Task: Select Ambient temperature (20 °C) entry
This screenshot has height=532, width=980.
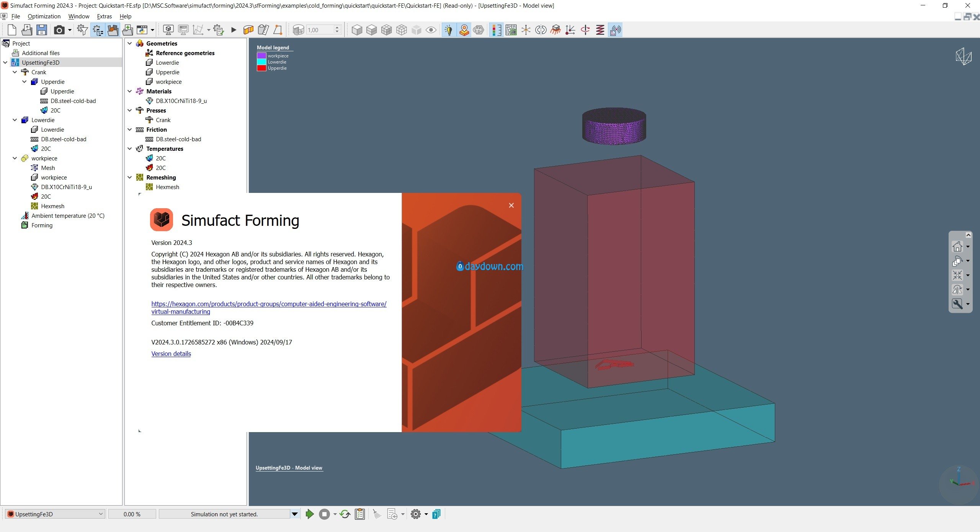Action: [68, 215]
